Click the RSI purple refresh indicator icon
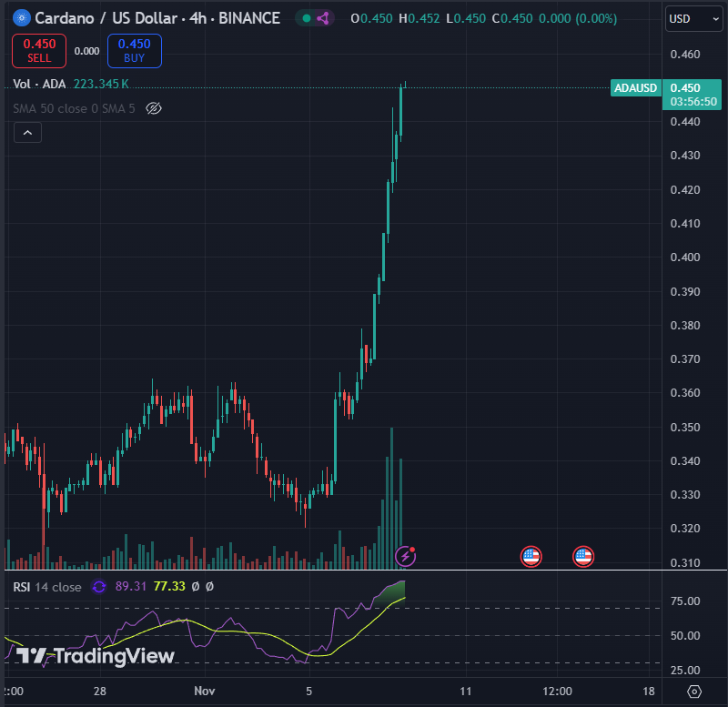 pyautogui.click(x=99, y=587)
